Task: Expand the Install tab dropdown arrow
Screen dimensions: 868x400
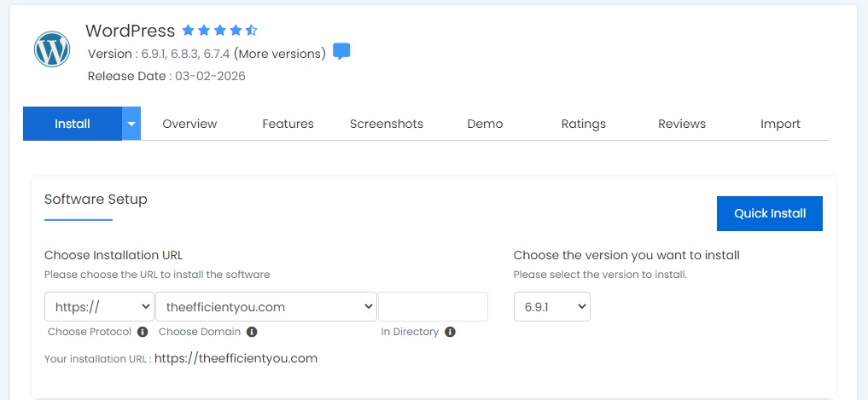Action: point(131,124)
